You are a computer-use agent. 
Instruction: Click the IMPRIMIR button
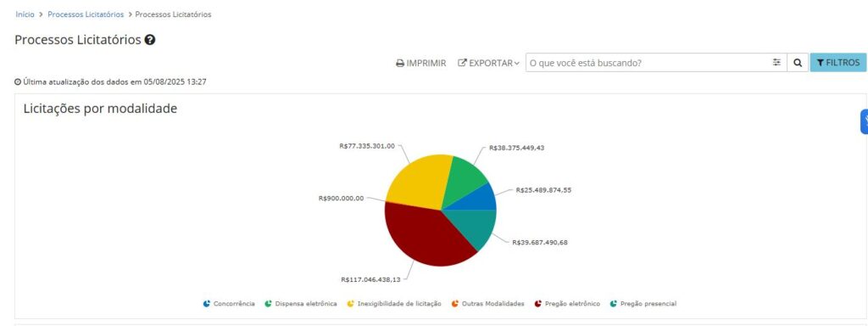(420, 63)
